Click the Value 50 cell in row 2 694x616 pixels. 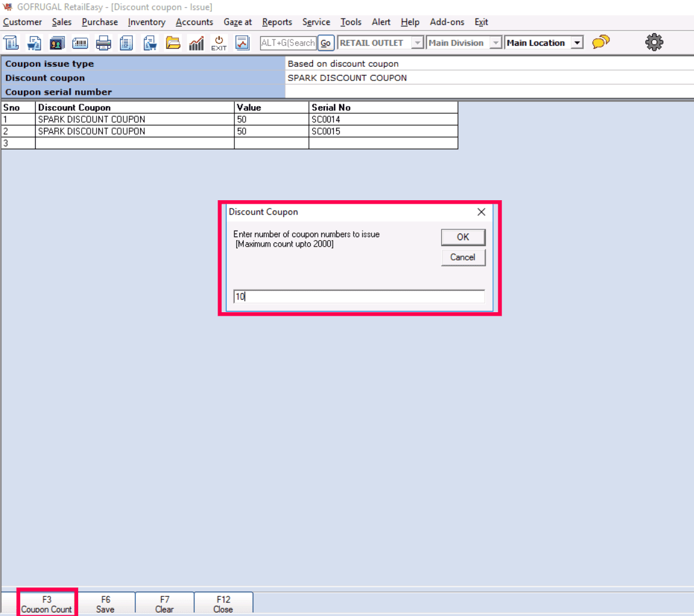click(x=271, y=131)
